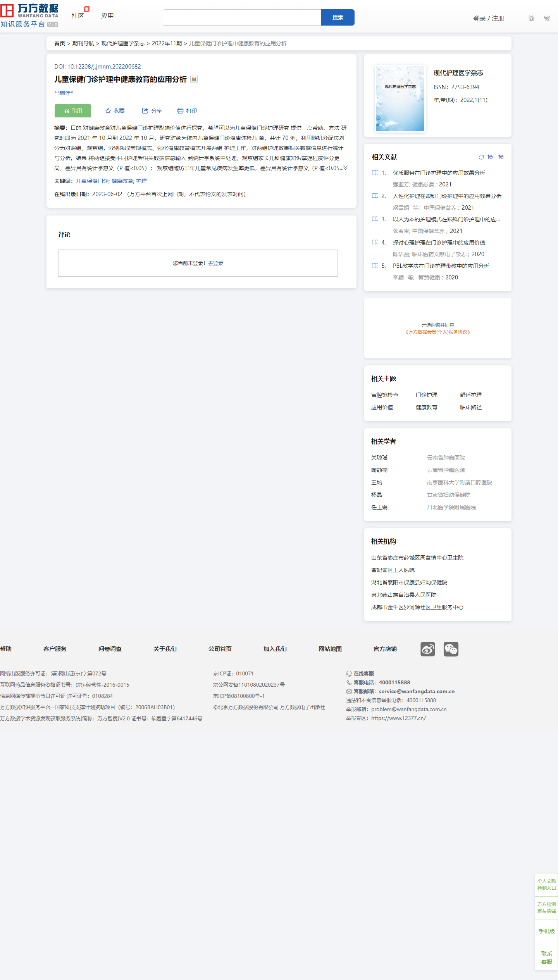This screenshot has height=980, width=558.
Task: Select related topic 舒适护理
Action: (x=471, y=395)
